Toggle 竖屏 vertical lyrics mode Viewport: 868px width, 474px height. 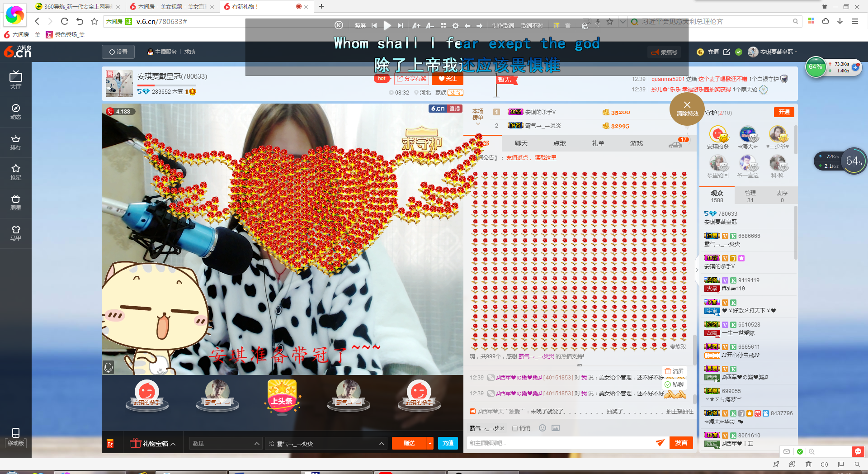[360, 26]
